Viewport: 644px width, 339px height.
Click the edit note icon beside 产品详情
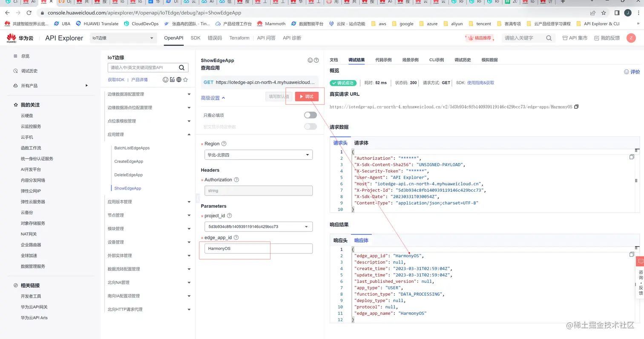click(x=172, y=80)
